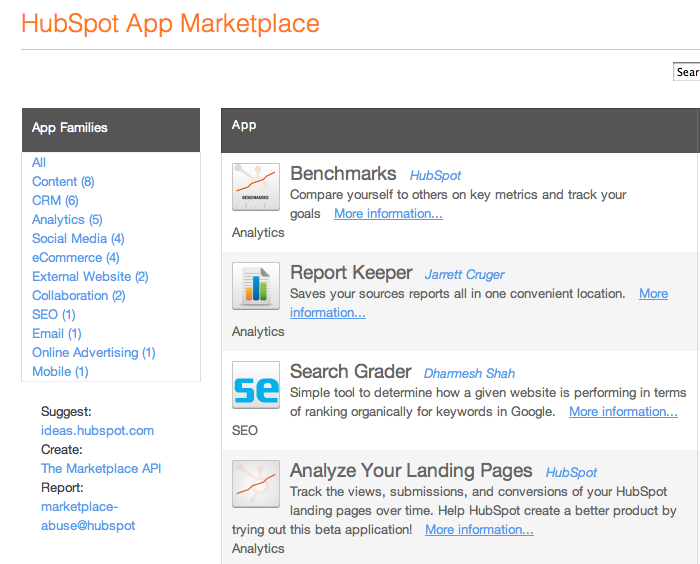Choose the Social Media app family
Viewport: 700px width, 564px height.
[x=78, y=238]
